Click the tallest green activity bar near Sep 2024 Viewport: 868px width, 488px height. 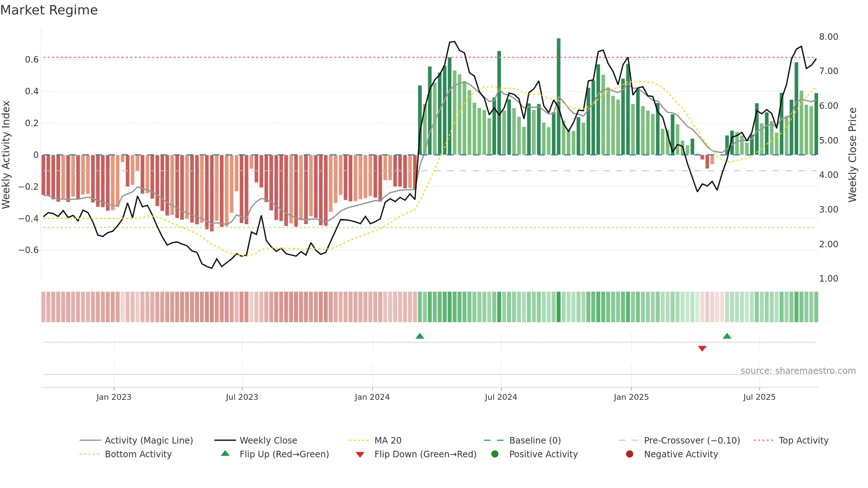(x=558, y=97)
